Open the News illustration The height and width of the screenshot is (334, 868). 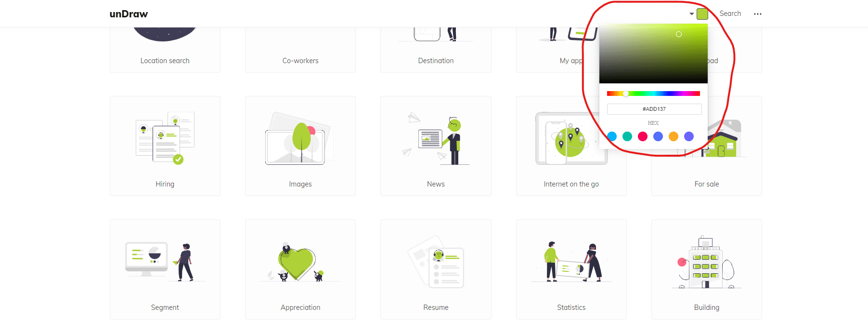[x=436, y=146]
